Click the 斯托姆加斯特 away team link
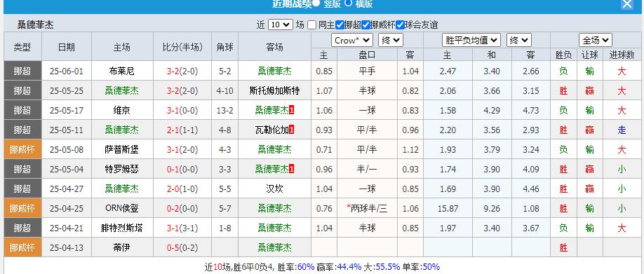 click(274, 90)
